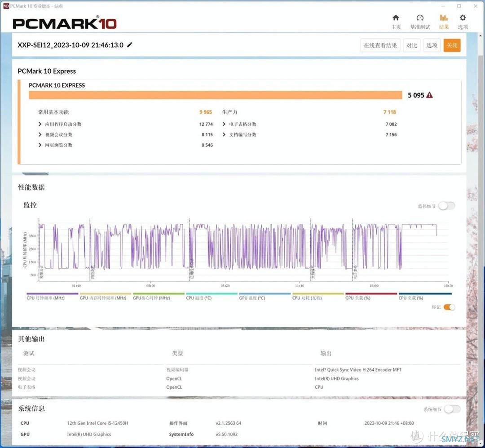Click the Options (选项) button in result header
The height and width of the screenshot is (448, 485).
coord(432,45)
